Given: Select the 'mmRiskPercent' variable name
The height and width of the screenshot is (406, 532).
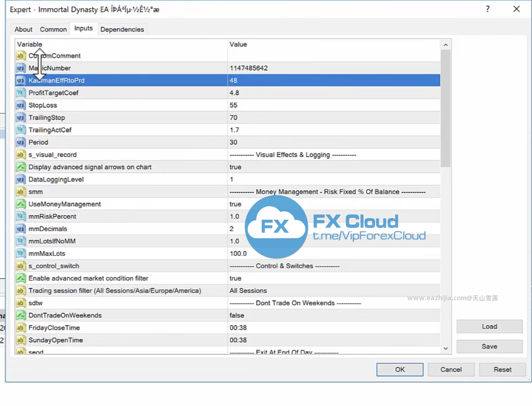Looking at the screenshot, I should point(52,216).
